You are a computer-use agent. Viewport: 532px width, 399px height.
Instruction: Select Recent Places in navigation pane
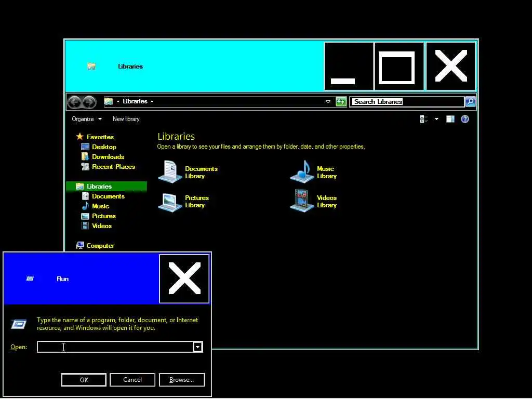click(113, 167)
